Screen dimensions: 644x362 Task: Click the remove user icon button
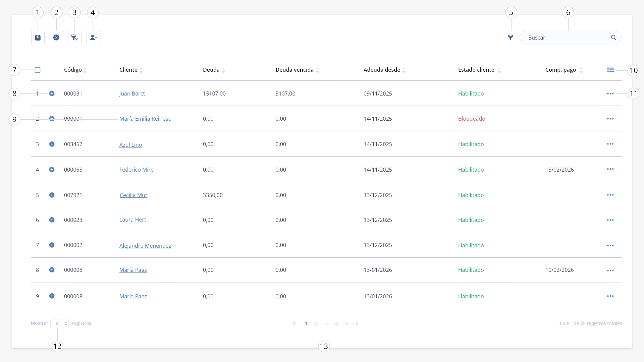click(93, 38)
